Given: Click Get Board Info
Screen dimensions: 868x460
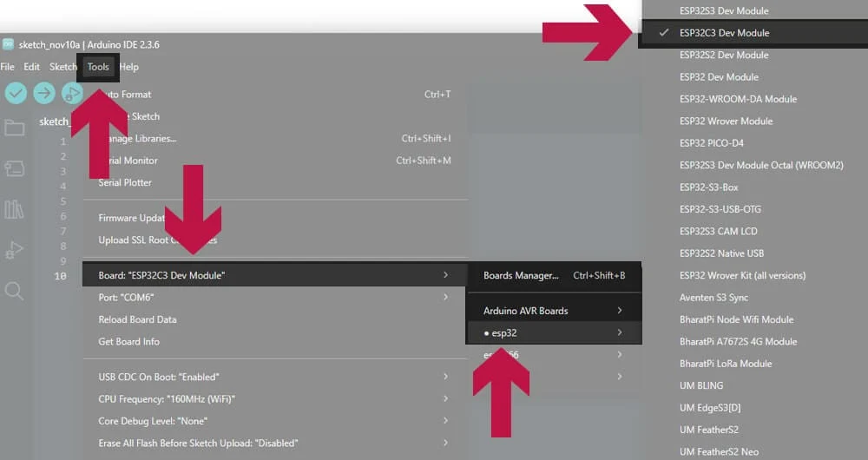Looking at the screenshot, I should 275,342.
